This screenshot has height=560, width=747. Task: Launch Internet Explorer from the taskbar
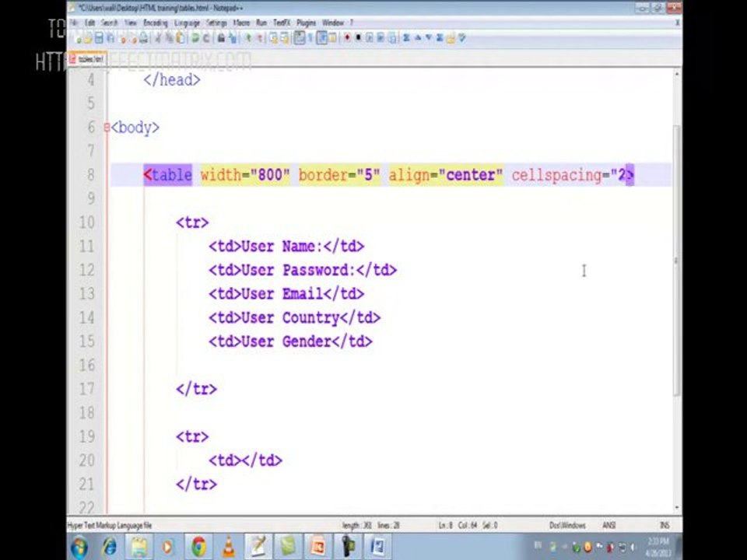click(x=110, y=546)
